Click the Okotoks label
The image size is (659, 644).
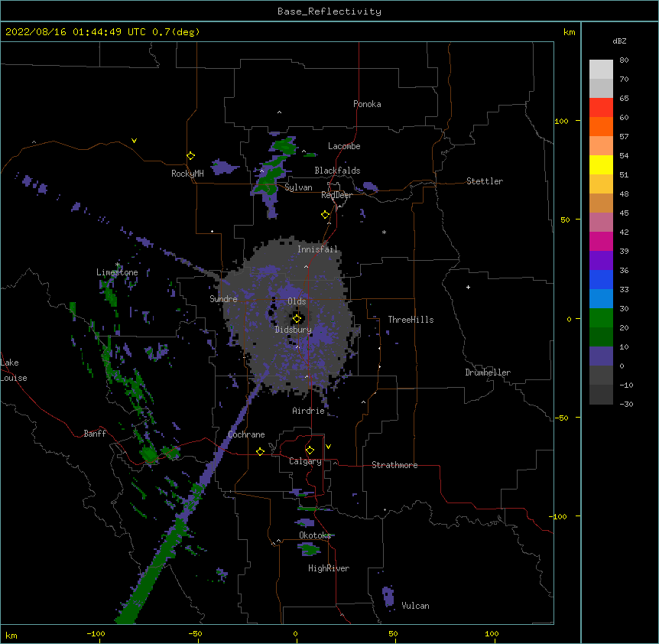(x=315, y=535)
